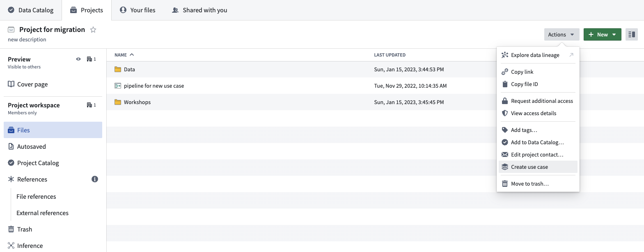Click the organization icon next to Project workspace
Image resolution: width=644 pixels, height=252 pixels.
pos(89,105)
